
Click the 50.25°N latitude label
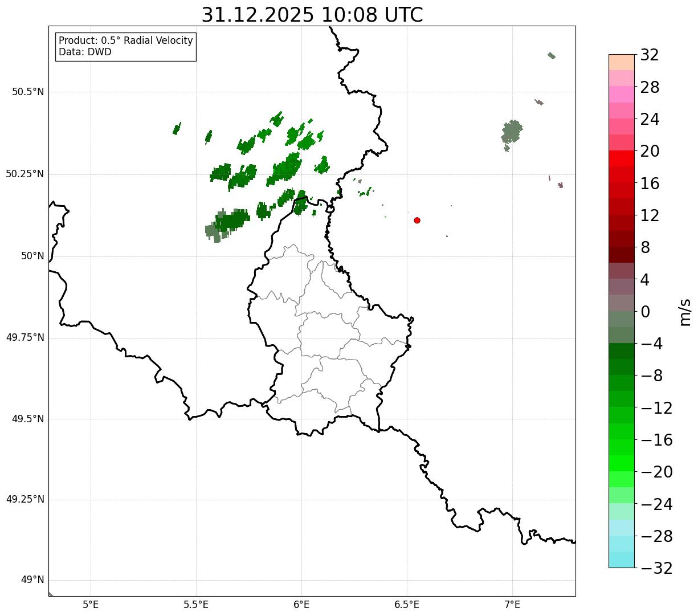25,174
